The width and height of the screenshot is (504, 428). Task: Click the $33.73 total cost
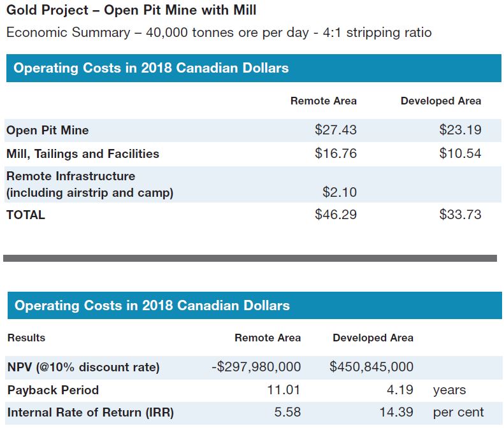[x=460, y=215]
